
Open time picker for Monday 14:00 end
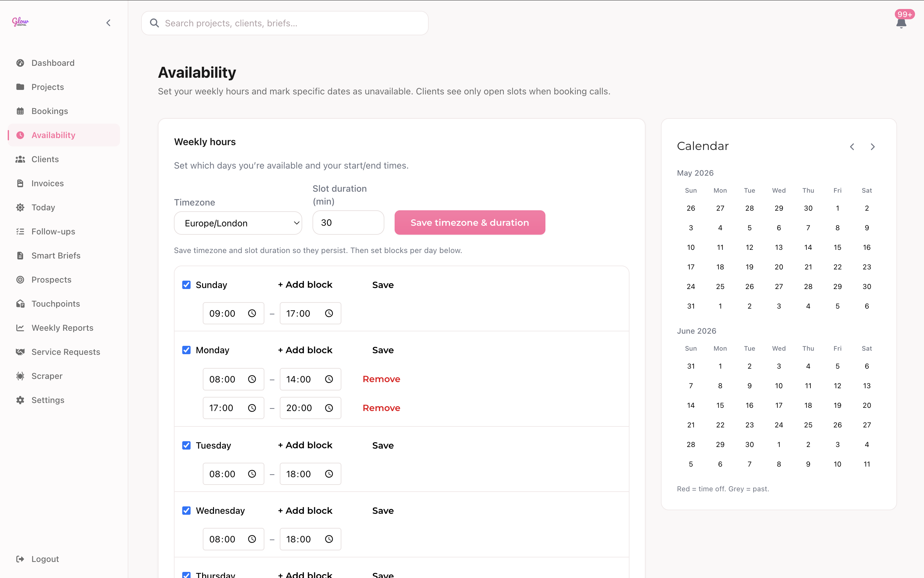click(329, 379)
